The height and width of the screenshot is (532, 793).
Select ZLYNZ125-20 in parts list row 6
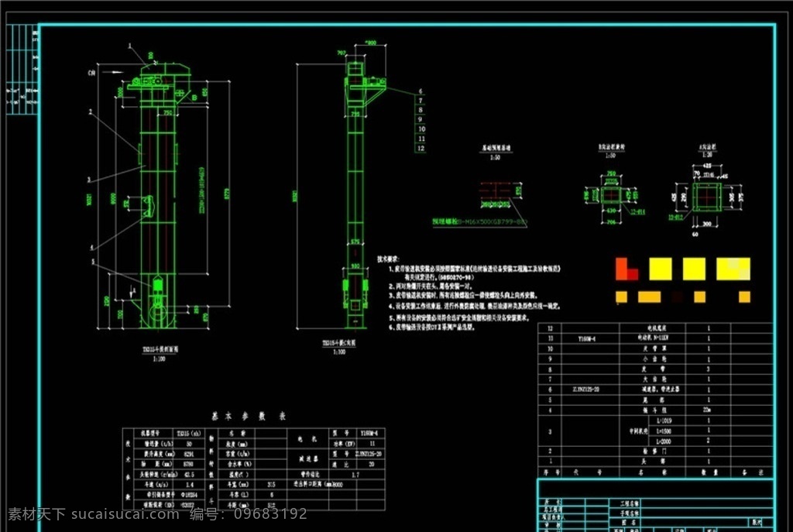pos(585,390)
